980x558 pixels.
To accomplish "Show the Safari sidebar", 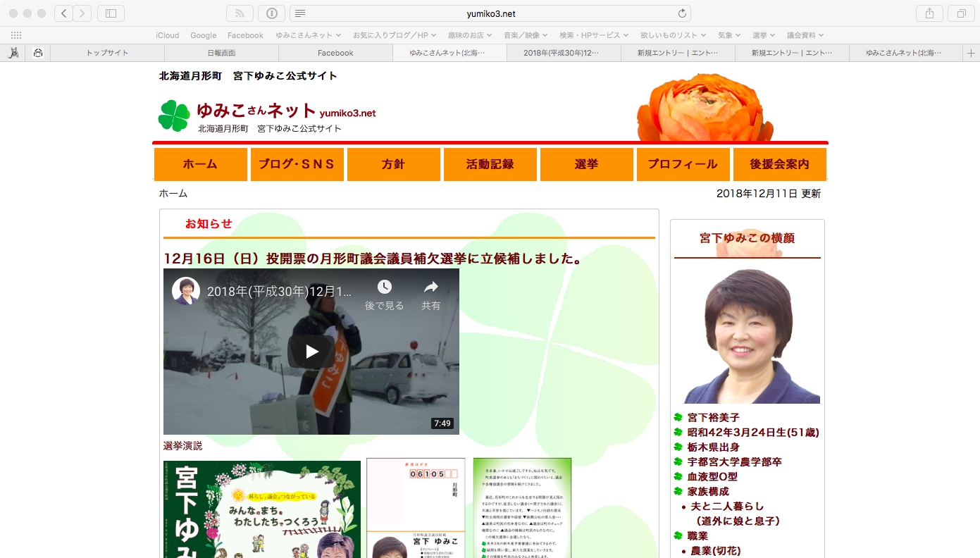I will point(111,13).
